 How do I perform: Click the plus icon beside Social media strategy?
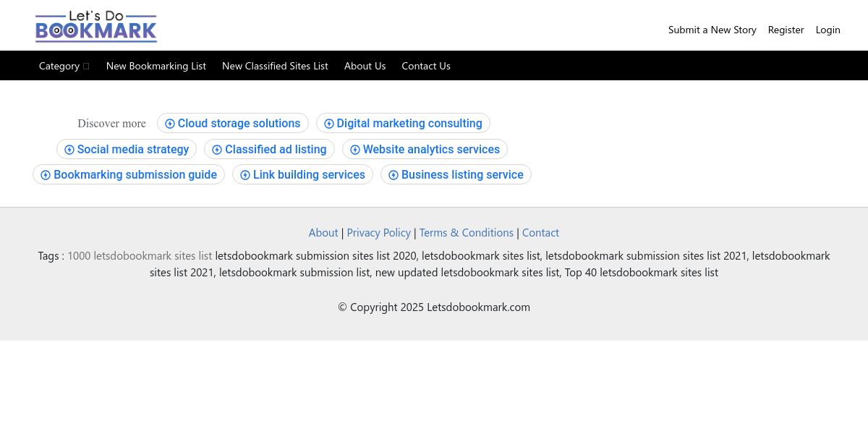pos(69,150)
